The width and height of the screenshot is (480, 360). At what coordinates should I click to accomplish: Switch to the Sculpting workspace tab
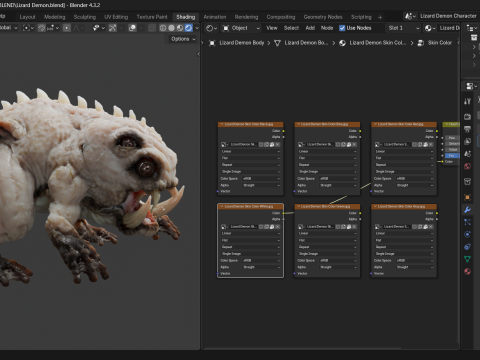(x=85, y=17)
